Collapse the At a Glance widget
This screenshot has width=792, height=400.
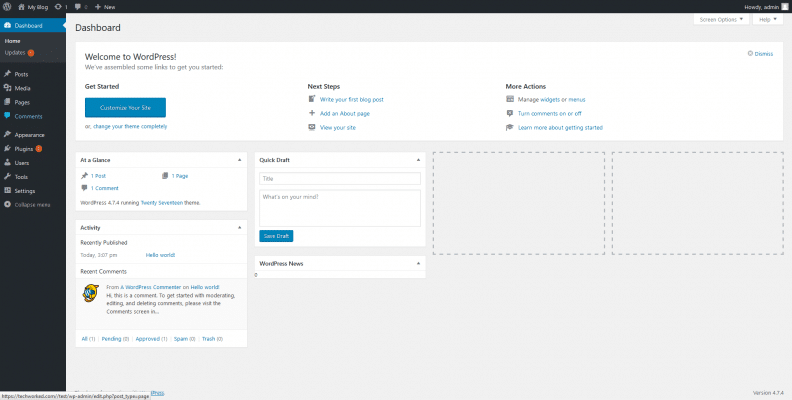[x=239, y=159]
